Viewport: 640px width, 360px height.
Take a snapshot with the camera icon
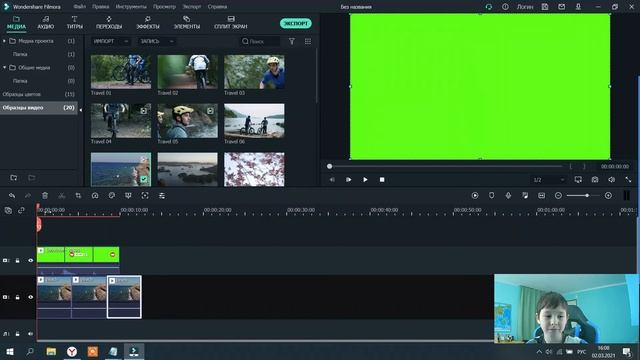(x=595, y=180)
